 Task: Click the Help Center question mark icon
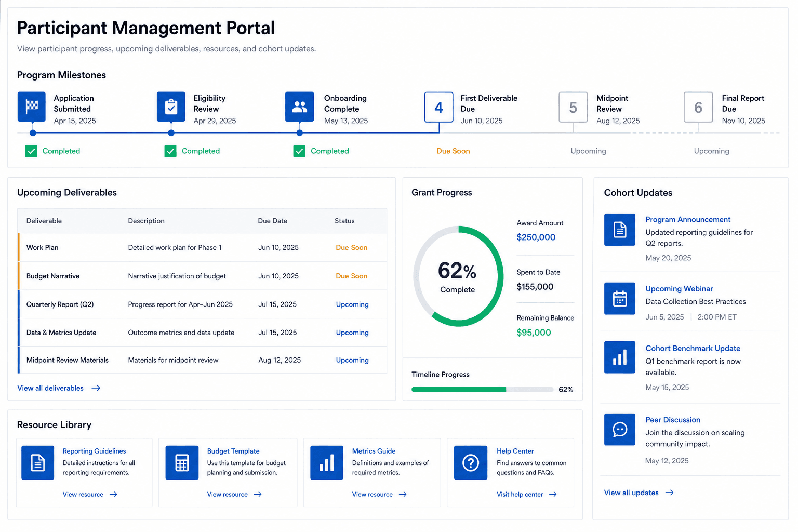(x=471, y=462)
